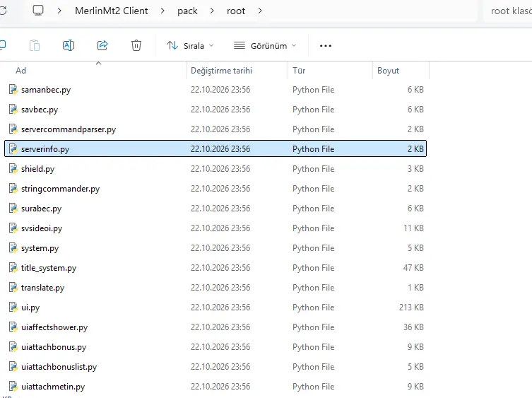532x398 pixels.
Task: Select the title_system.py file
Action: [x=215, y=268]
